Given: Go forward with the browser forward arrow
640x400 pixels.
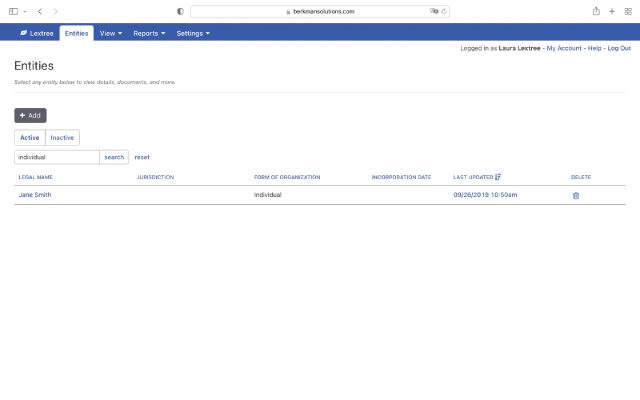Looking at the screenshot, I should (55, 11).
